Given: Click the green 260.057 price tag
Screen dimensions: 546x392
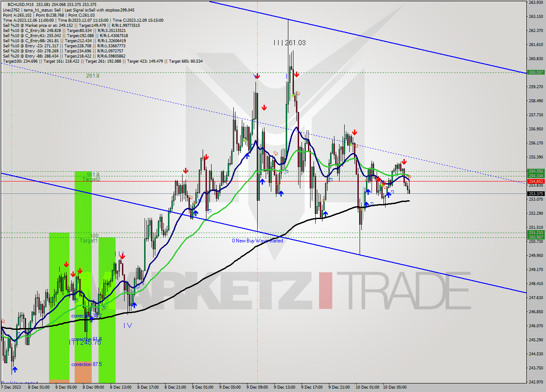Looking at the screenshot, I should (536, 72).
